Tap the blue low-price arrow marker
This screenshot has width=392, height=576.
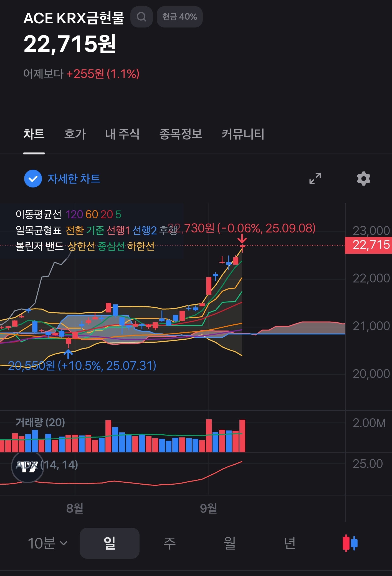tap(68, 354)
